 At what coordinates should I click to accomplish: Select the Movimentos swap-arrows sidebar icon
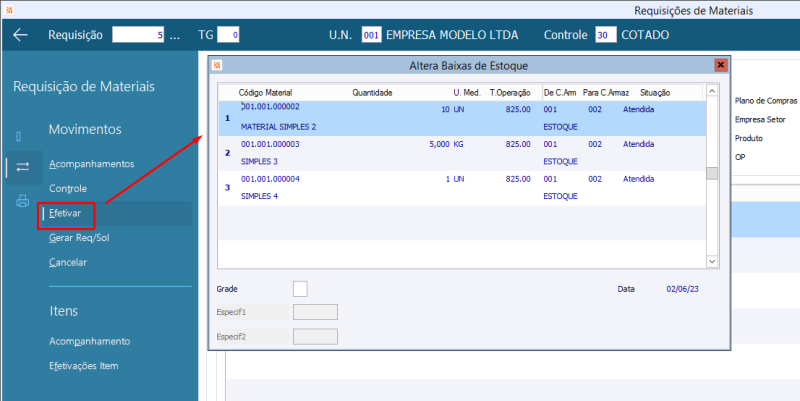tap(22, 167)
